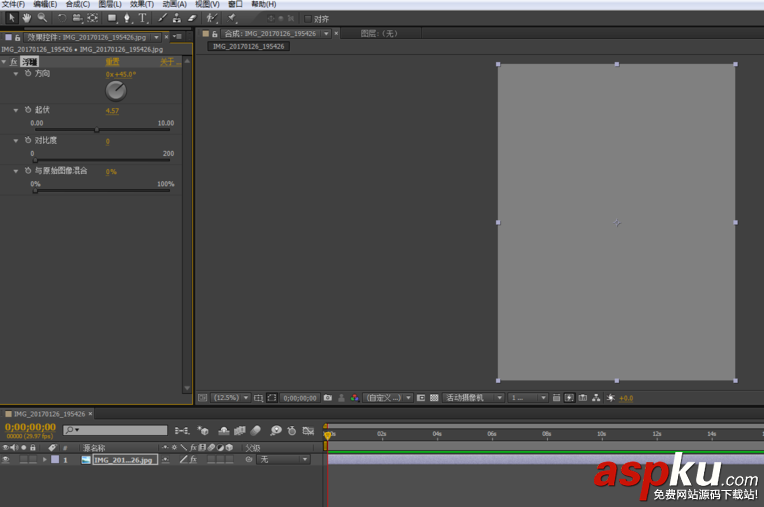Open the 文件(F) menu

pyautogui.click(x=13, y=4)
